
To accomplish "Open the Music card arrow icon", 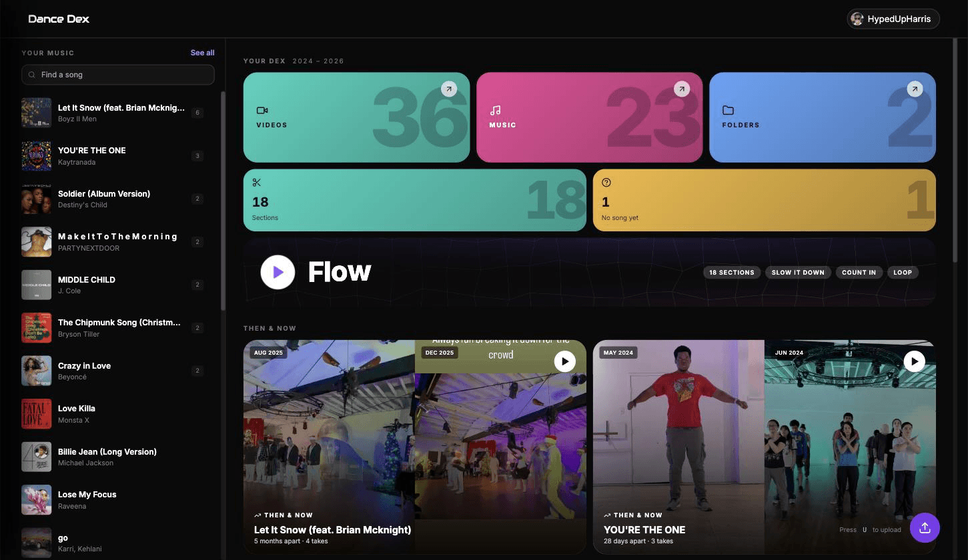I will 682,89.
